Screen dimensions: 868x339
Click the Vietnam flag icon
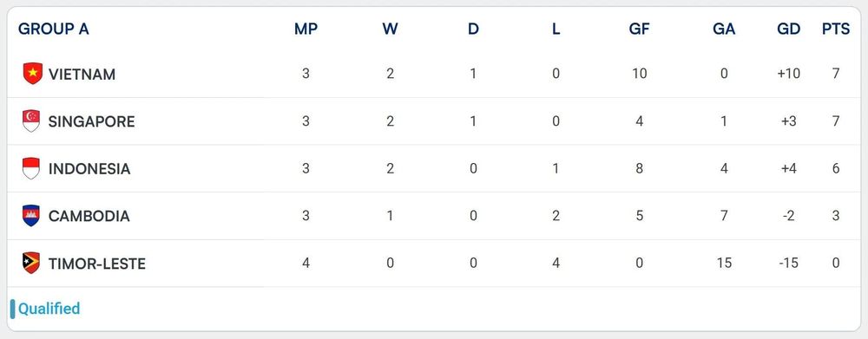[33, 74]
